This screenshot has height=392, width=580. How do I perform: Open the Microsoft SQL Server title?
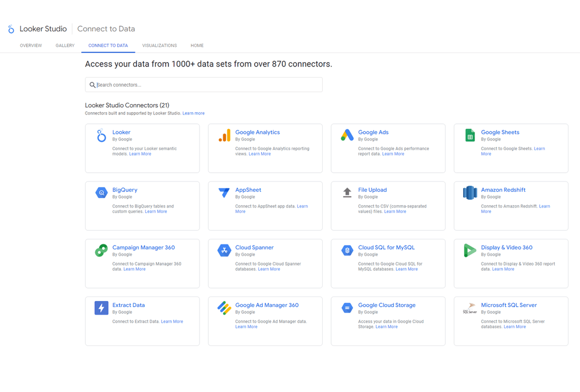[x=509, y=305]
